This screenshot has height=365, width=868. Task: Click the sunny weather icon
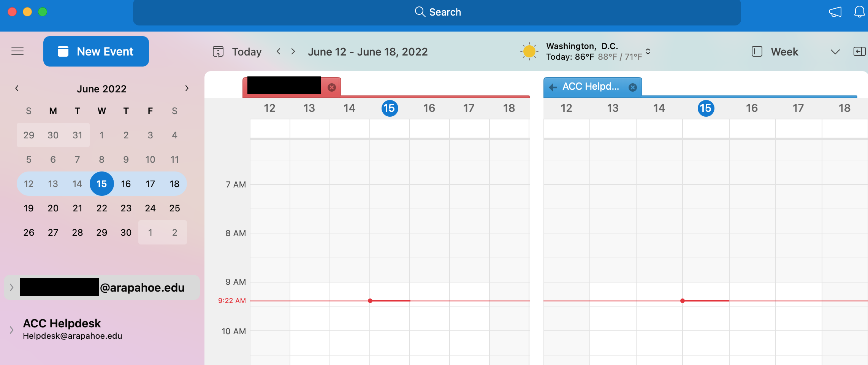tap(529, 51)
